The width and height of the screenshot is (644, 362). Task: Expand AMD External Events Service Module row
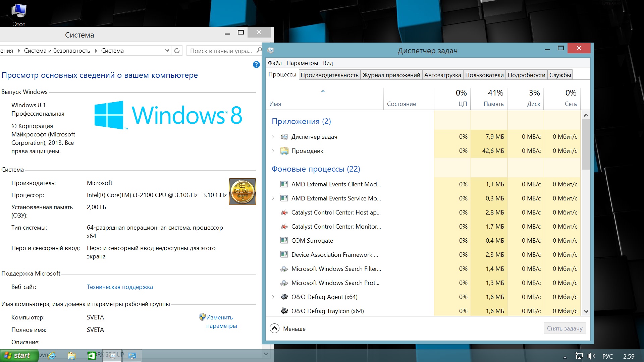[273, 198]
